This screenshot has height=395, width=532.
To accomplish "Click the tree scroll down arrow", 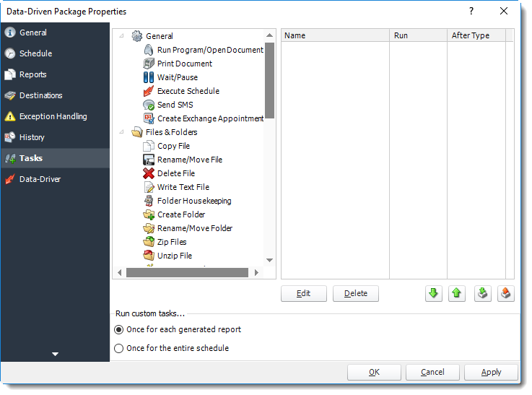I will [270, 260].
